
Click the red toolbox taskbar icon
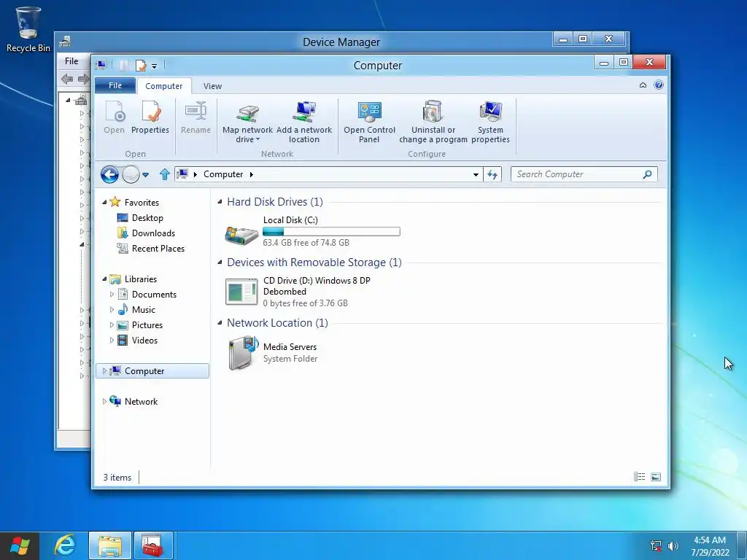pos(153,545)
